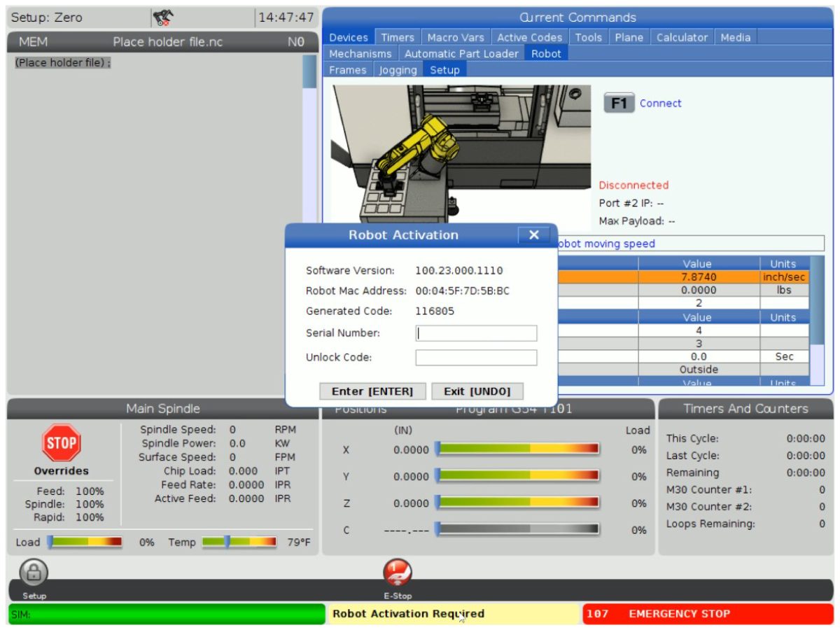This screenshot has width=840, height=630.
Task: Open the Devices tab
Action: pos(349,38)
